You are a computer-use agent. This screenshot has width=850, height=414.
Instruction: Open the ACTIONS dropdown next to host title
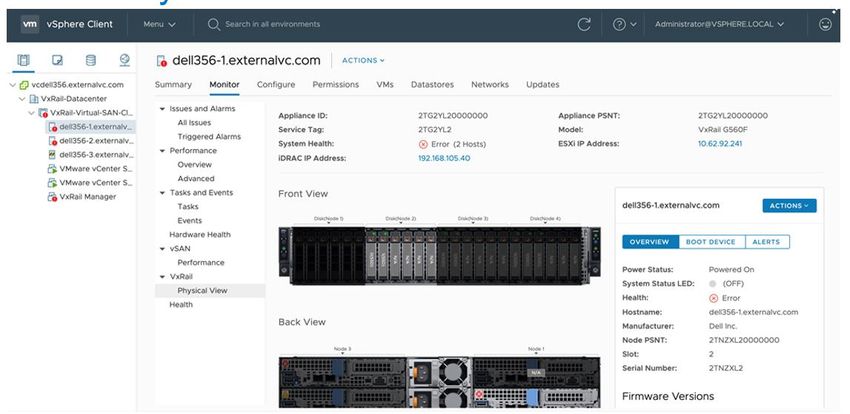[363, 60]
